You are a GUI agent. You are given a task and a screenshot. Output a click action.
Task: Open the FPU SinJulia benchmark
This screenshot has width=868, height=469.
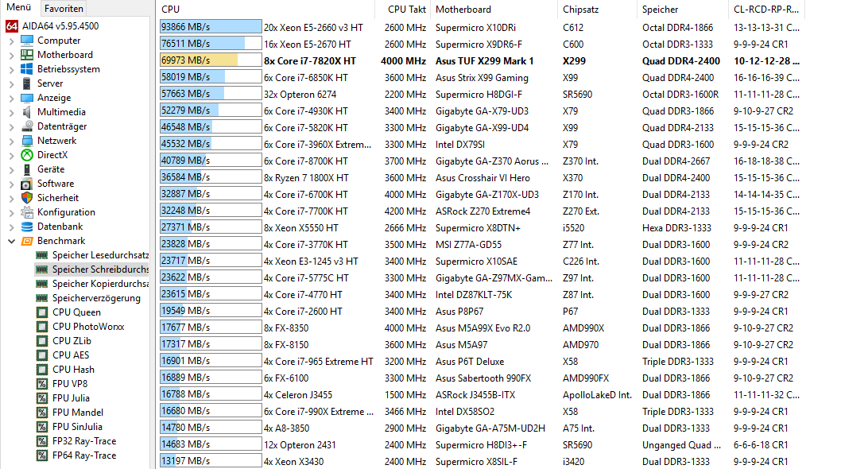pyautogui.click(x=78, y=427)
